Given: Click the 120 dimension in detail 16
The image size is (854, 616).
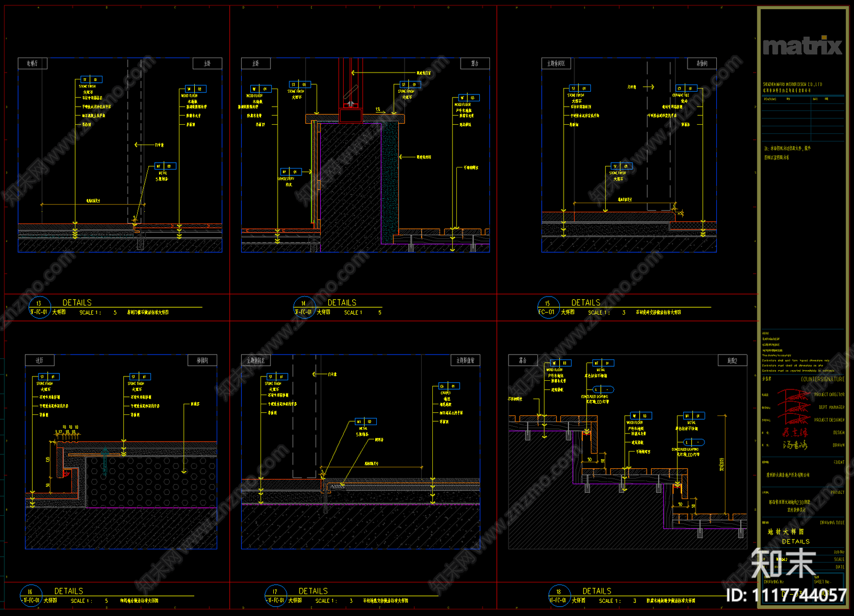Looking at the screenshot, I should [x=48, y=459].
